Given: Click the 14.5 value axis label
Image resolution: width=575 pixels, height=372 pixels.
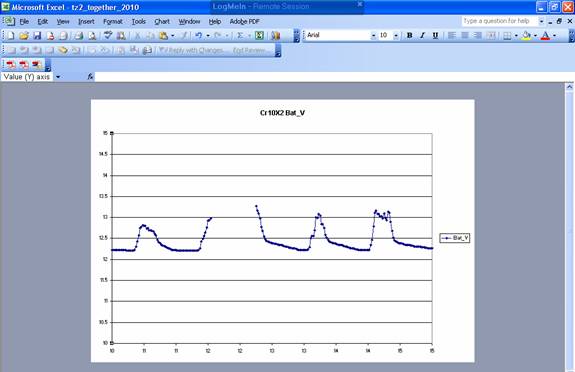Looking at the screenshot, I should pyautogui.click(x=103, y=154).
